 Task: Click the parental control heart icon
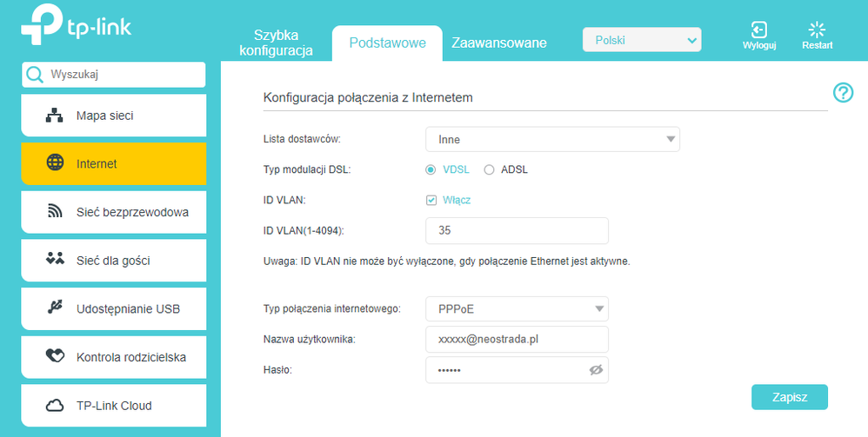pyautogui.click(x=55, y=356)
